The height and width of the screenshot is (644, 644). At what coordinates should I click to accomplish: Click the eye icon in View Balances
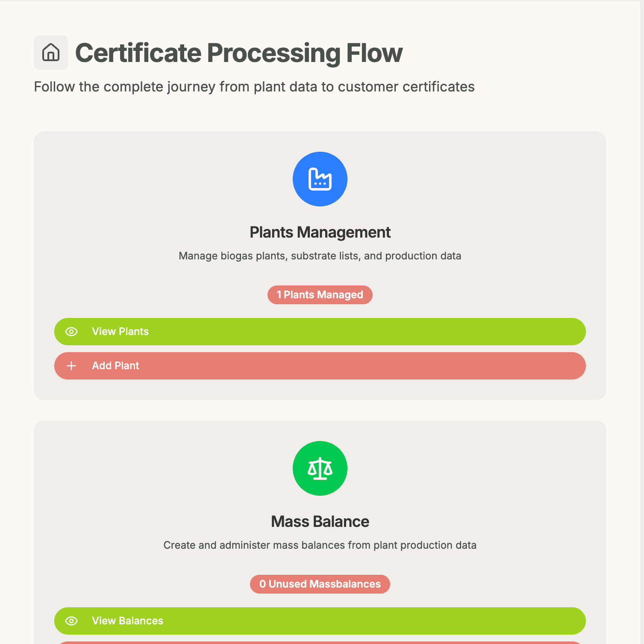coord(71,621)
